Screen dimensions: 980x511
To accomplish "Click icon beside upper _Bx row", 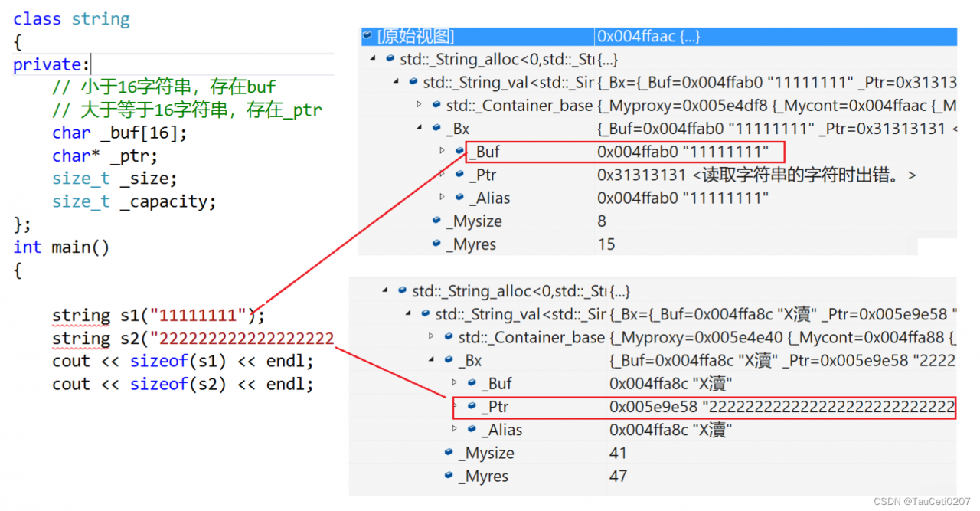I will 437,128.
